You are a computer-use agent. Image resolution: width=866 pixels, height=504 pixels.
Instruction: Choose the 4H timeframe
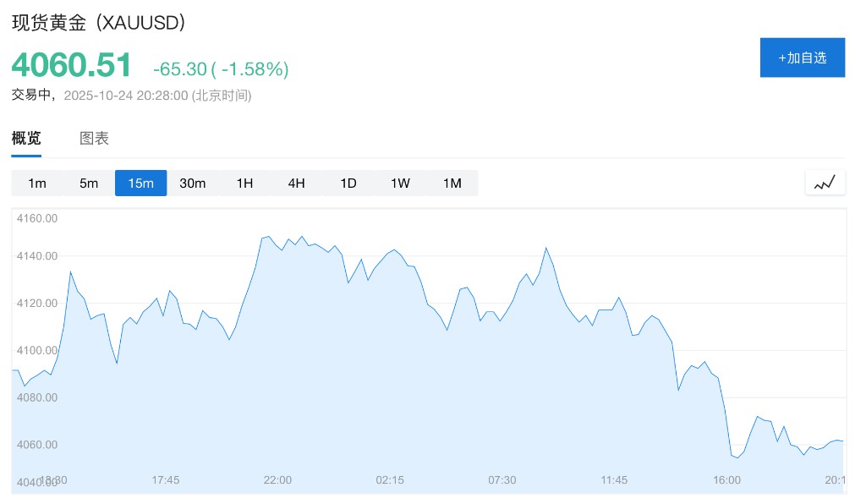click(x=296, y=183)
